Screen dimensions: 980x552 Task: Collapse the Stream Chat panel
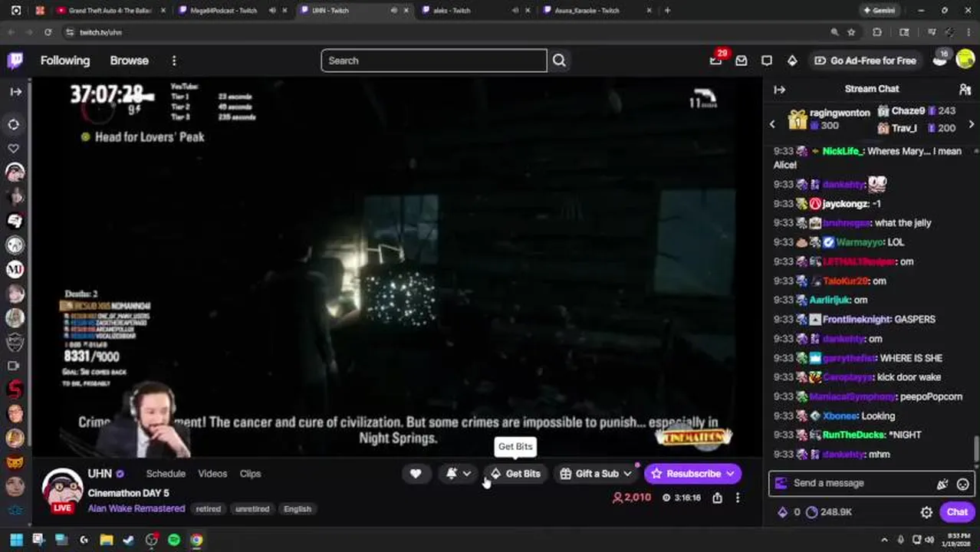click(x=780, y=90)
